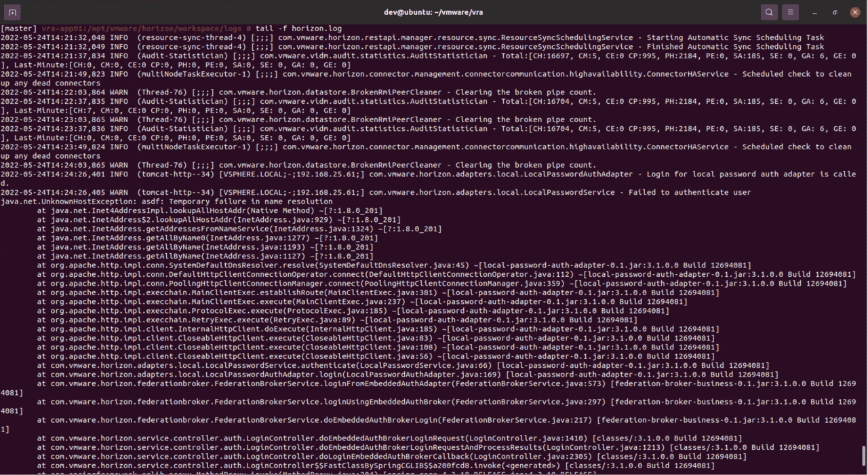Open a new terminal tab
The width and height of the screenshot is (868, 475).
(x=12, y=12)
